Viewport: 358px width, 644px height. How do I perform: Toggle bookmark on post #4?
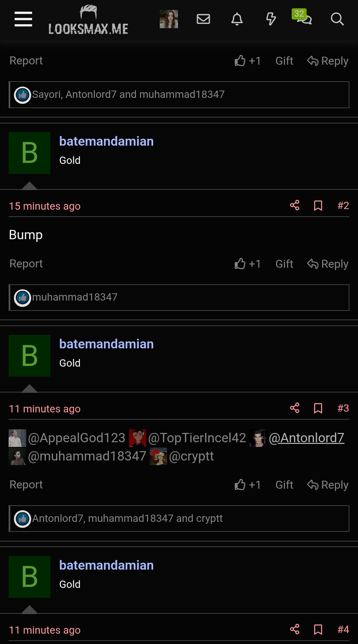coord(318,629)
